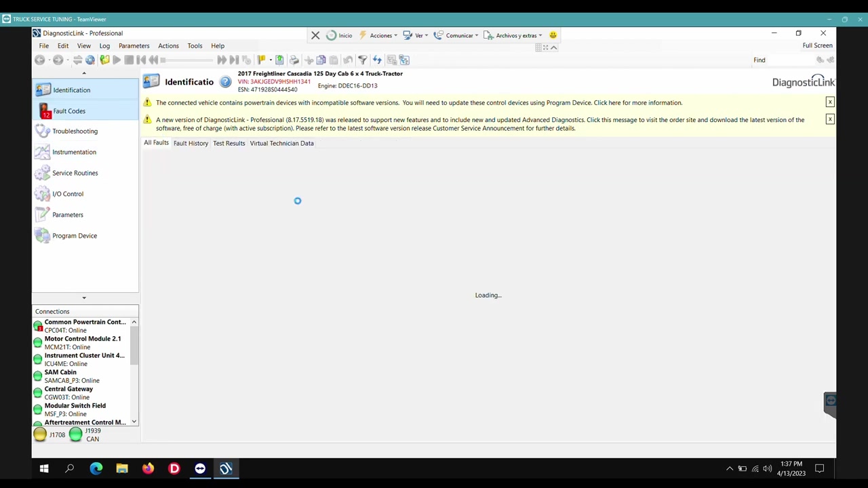This screenshot has width=868, height=488.
Task: Click the sidebar scroll-up arrow above Identification
Action: [x=84, y=73]
